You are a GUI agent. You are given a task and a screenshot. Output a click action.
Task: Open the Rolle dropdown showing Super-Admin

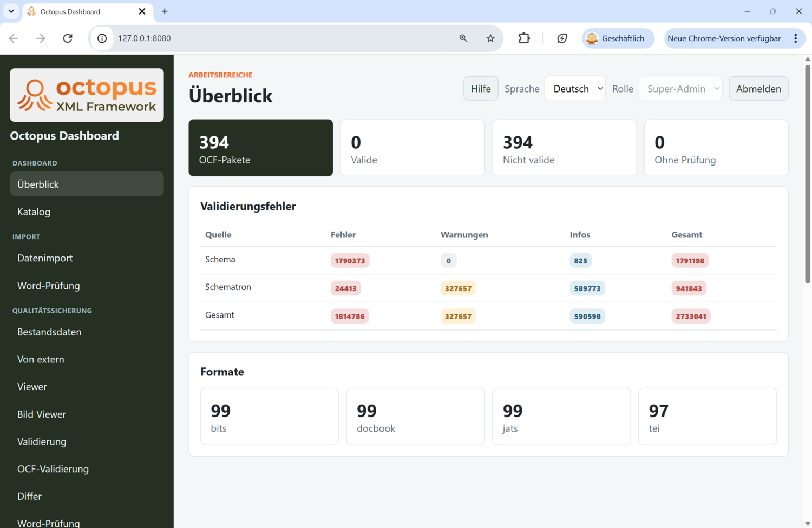click(680, 89)
